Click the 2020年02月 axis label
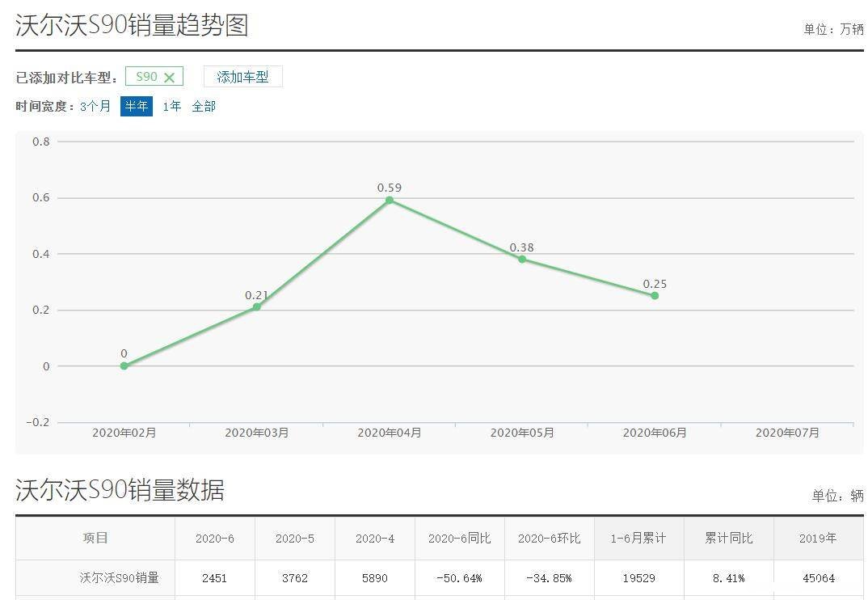Viewport: 868px width, 600px height. 124,433
